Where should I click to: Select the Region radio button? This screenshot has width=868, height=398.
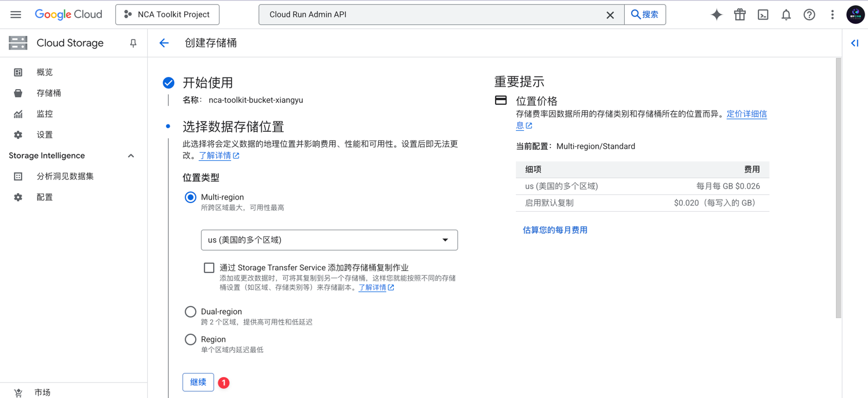[x=191, y=340]
